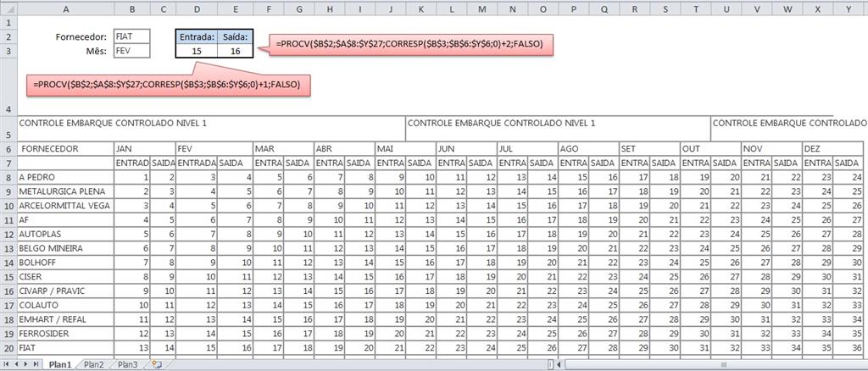Select column D header

[197, 8]
